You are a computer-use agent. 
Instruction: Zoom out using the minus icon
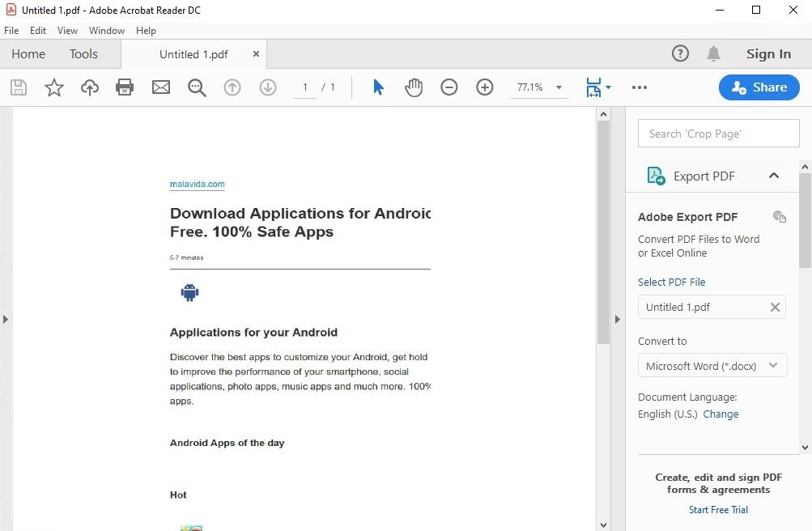[x=449, y=87]
